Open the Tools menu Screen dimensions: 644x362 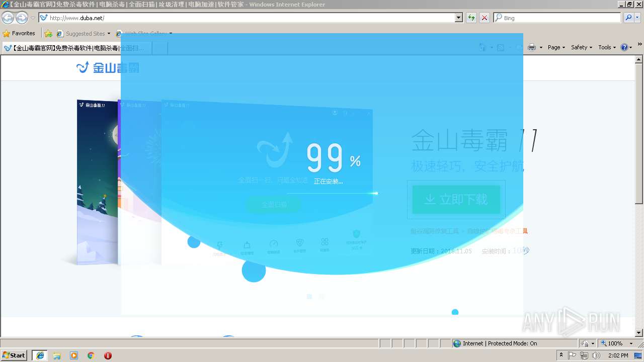[607, 47]
